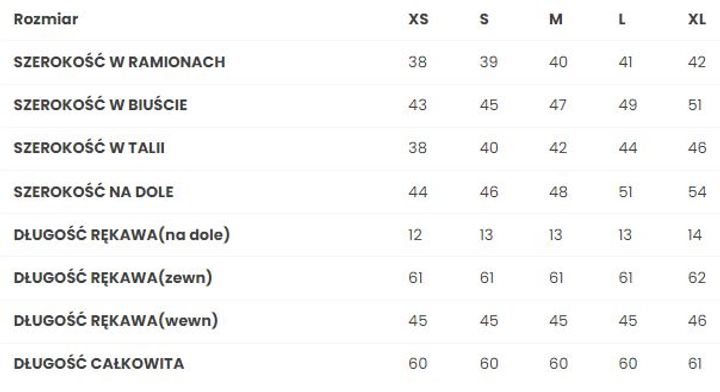720x392 pixels.
Task: Select the M size column header
Action: (556, 19)
